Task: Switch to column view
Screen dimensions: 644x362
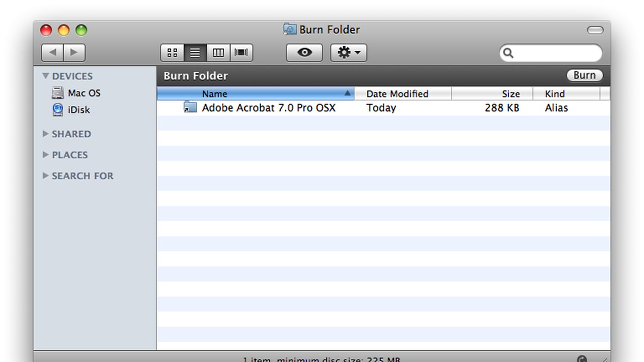Action: 218,53
